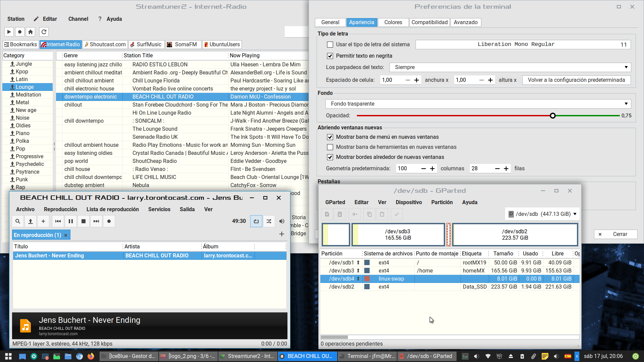
Task: Click the copy partition icon in GParted
Action: coord(369,214)
